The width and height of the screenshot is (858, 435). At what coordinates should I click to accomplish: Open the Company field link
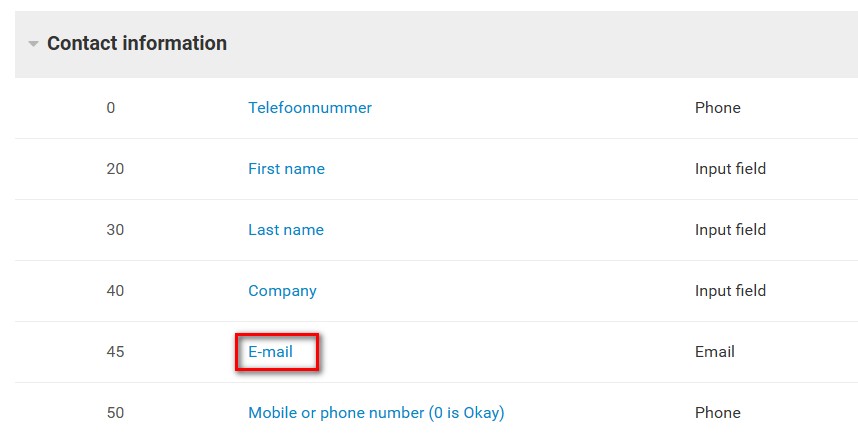282,291
